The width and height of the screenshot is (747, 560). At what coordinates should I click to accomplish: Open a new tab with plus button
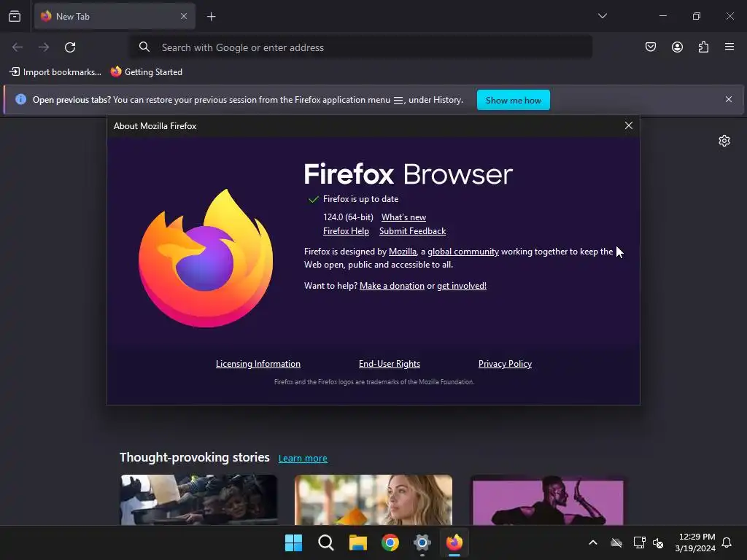click(x=211, y=17)
